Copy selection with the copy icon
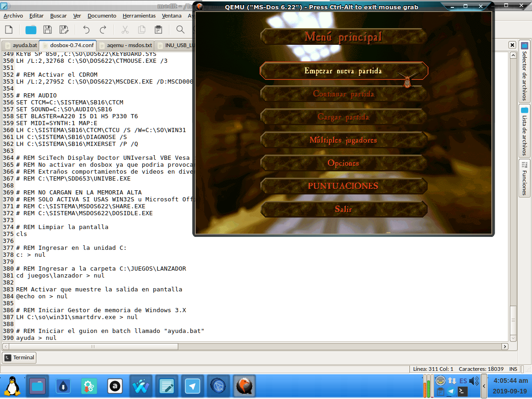 coord(142,30)
